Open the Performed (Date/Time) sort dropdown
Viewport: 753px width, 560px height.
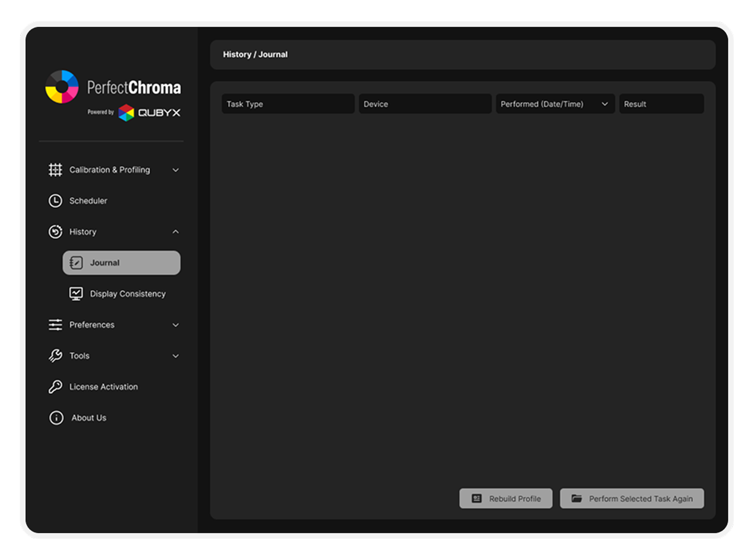pyautogui.click(x=605, y=104)
